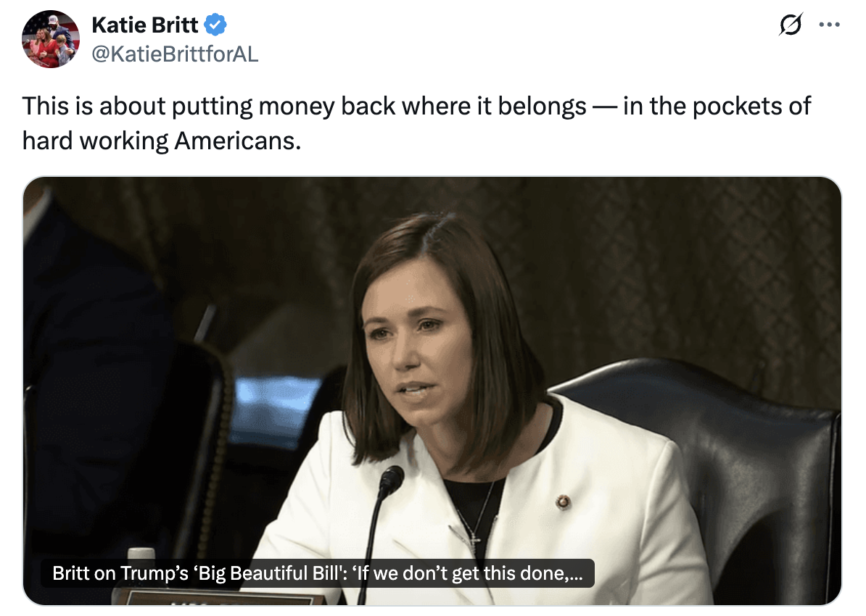Open the three-dot more options menu
The image size is (866, 616).
coord(829,25)
